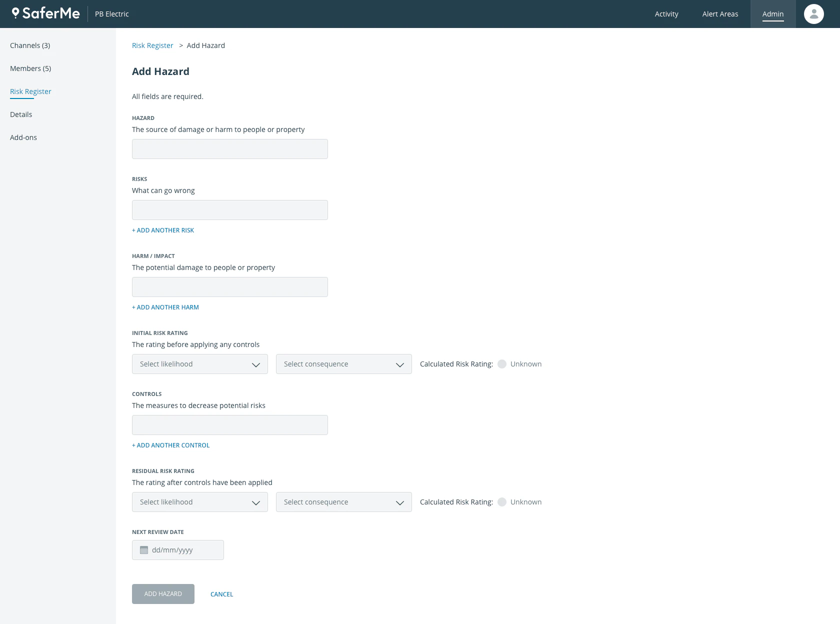Image resolution: width=840 pixels, height=624 pixels.
Task: Open Details in sidebar
Action: tap(21, 114)
